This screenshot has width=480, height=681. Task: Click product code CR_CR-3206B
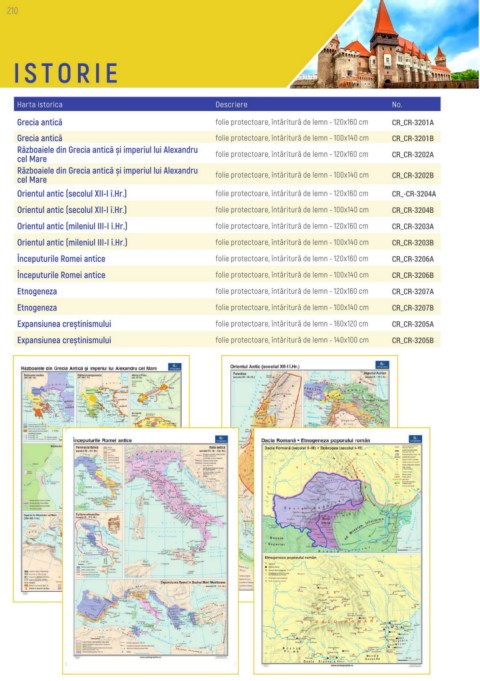pyautogui.click(x=413, y=275)
